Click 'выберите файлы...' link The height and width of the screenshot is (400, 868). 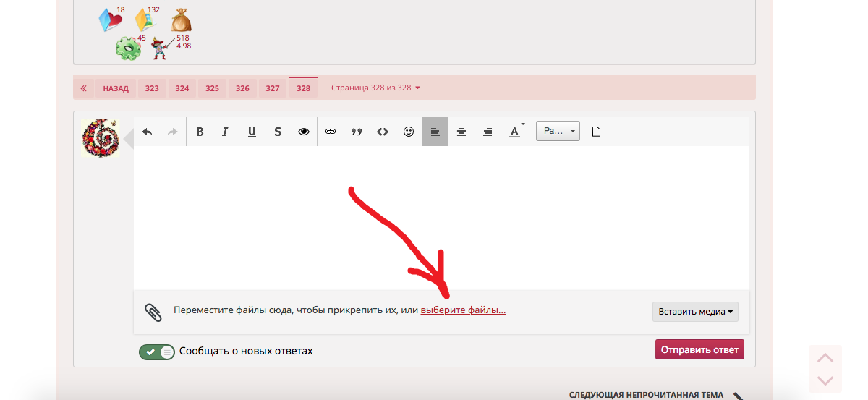point(463,310)
